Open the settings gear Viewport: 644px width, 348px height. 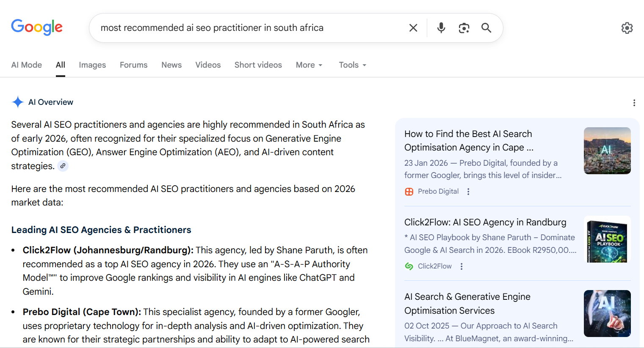pyautogui.click(x=627, y=28)
